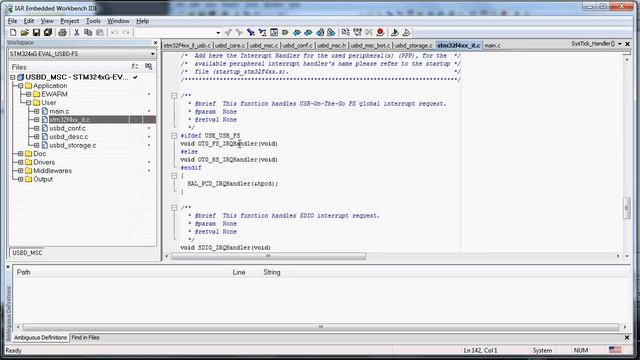This screenshot has width=640, height=360.
Task: Switch to the usbd_conf.c editor tab
Action: (x=297, y=45)
